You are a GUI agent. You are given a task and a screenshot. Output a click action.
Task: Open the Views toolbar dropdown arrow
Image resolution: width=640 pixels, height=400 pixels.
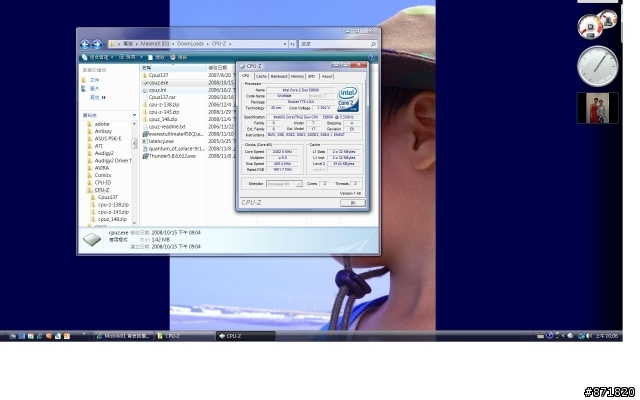[x=141, y=58]
